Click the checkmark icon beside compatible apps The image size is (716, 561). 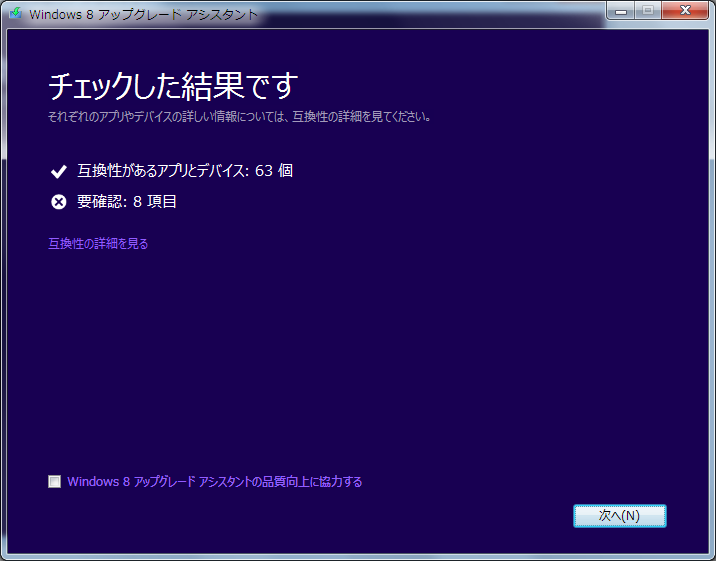coord(58,172)
